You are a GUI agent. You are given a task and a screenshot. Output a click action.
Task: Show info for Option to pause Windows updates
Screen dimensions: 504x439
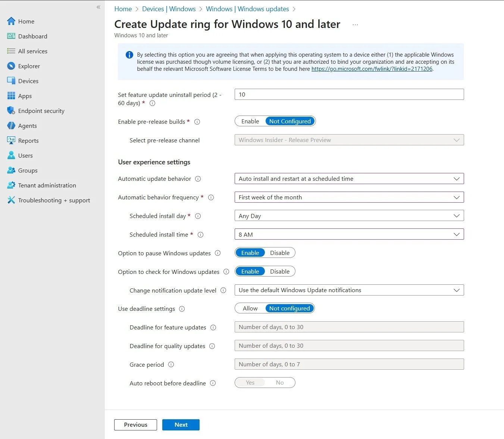pos(218,253)
